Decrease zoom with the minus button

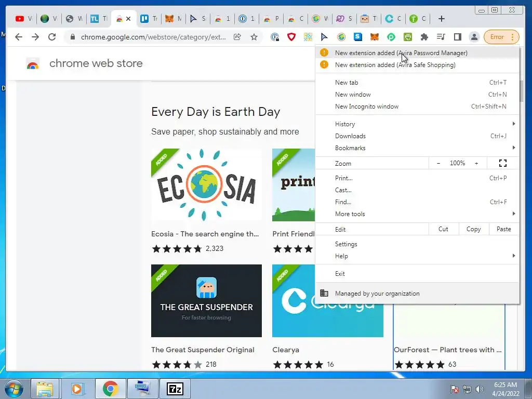click(x=438, y=163)
